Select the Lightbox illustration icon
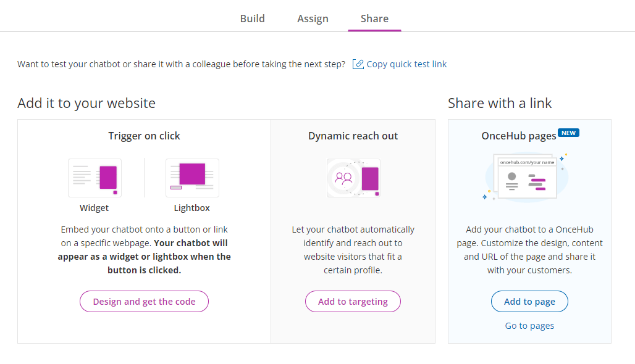Viewport: 635px width, 364px height. pos(192,178)
